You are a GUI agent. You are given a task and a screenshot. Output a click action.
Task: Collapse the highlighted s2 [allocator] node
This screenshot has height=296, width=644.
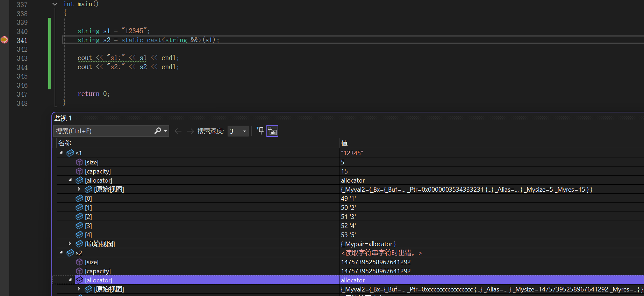70,280
